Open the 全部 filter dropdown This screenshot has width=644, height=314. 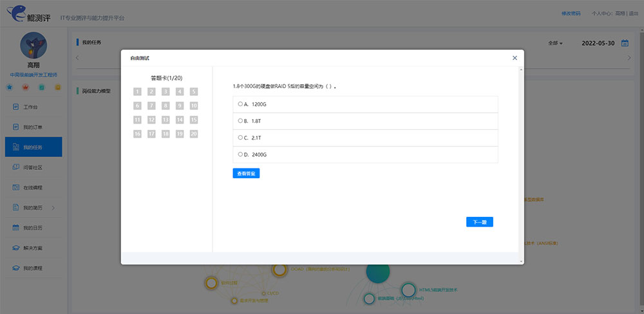555,43
